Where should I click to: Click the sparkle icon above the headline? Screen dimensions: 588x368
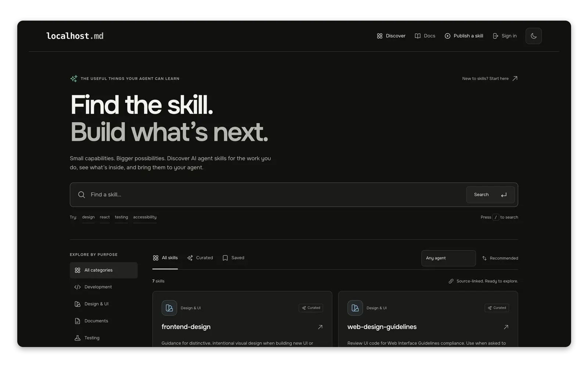(74, 78)
